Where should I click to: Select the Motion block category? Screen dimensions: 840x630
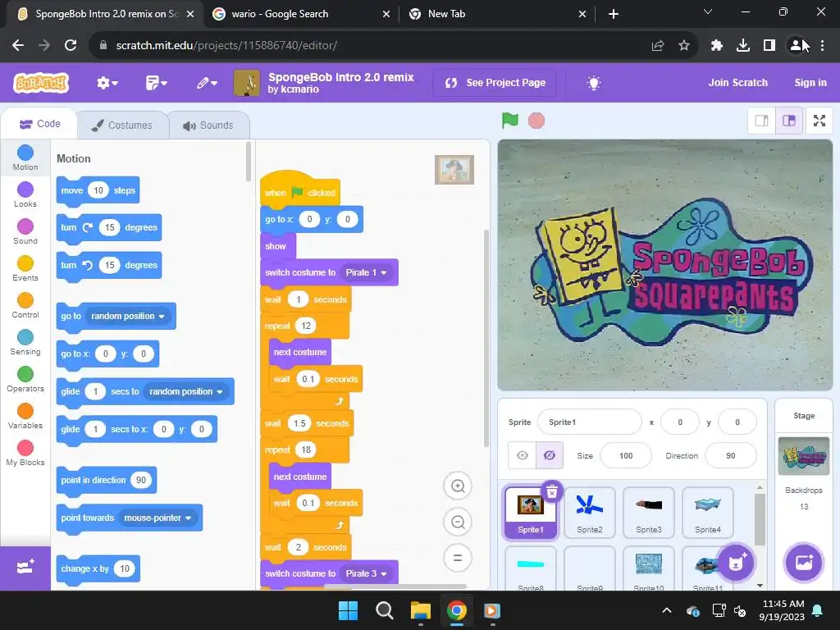25,157
